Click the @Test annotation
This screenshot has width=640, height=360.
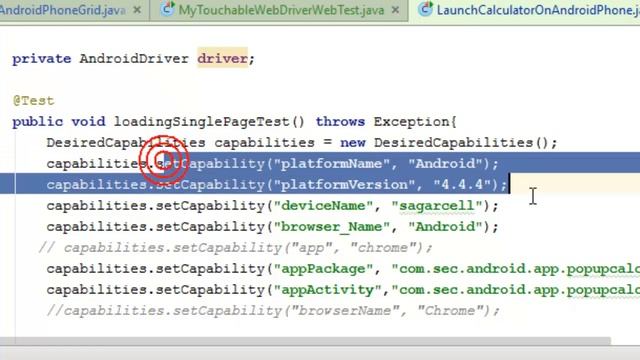click(33, 101)
